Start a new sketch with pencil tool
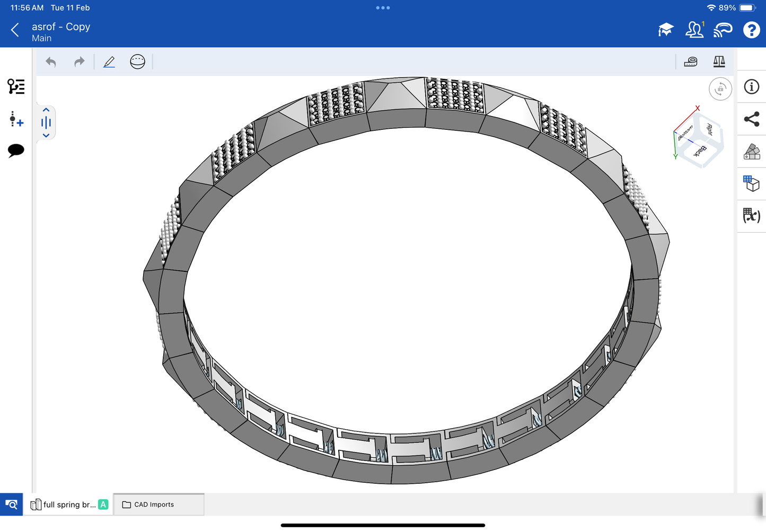Image resolution: width=766 pixels, height=532 pixels. [109, 62]
